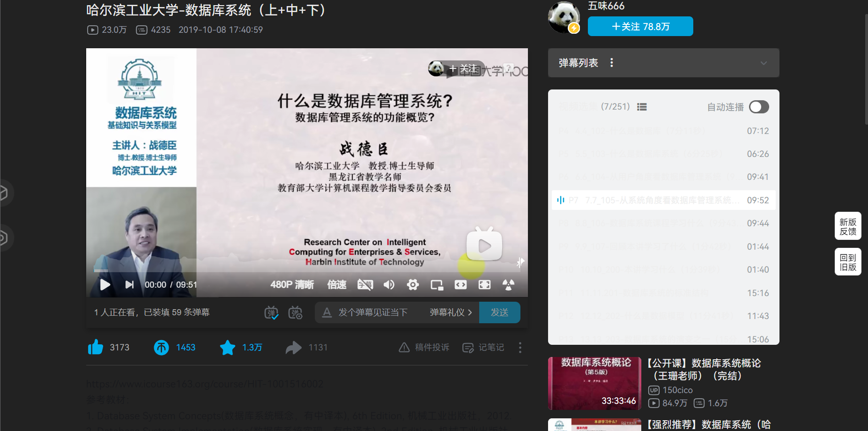Click 回到旧版 to return to old version
This screenshot has width=868, height=431.
tap(848, 262)
